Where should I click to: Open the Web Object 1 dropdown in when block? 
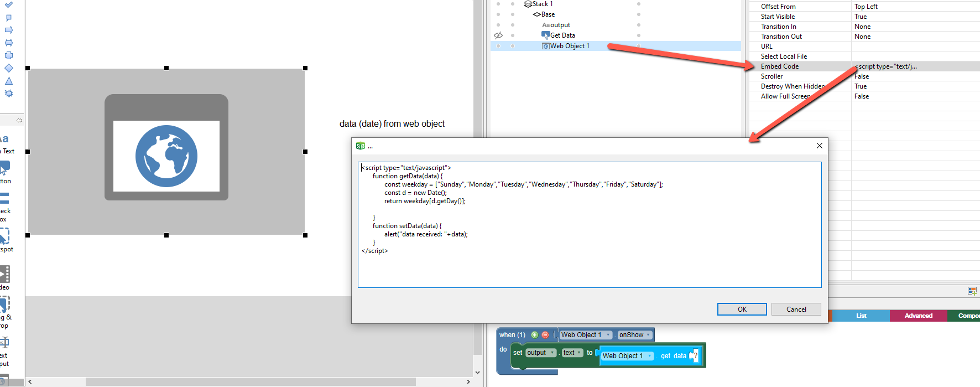586,335
